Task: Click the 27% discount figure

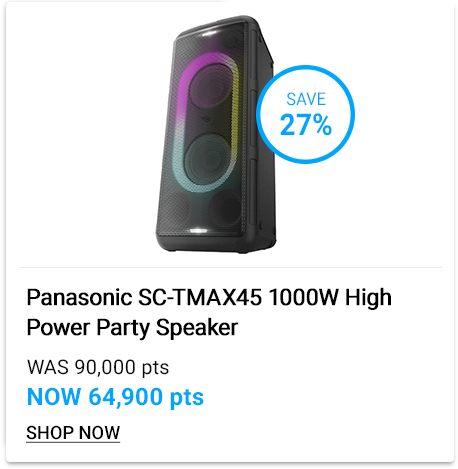Action: (x=306, y=125)
